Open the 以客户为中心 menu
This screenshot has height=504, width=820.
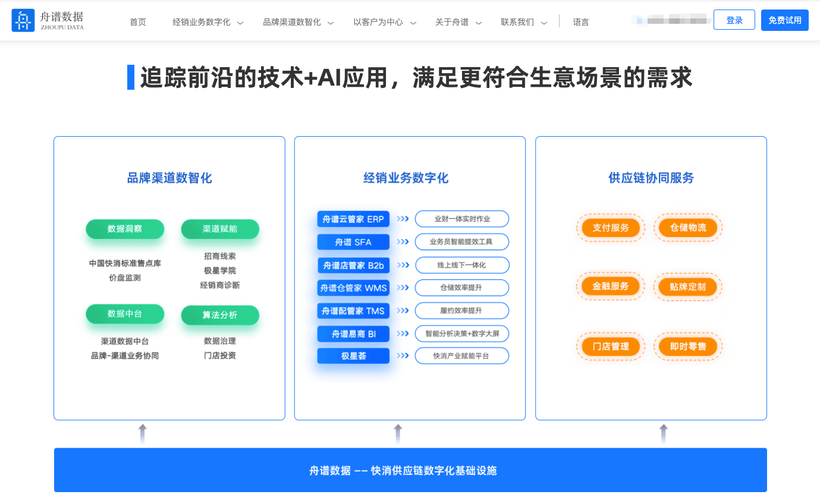tap(378, 22)
